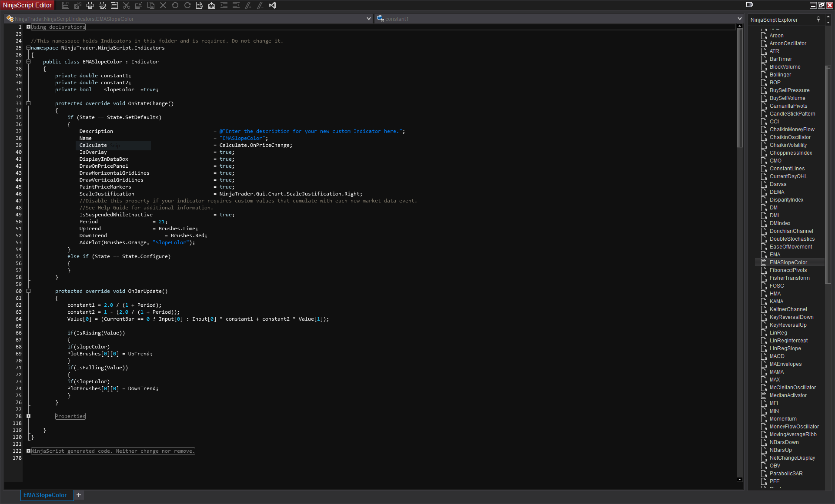Select MACD in NinjaScript Explorer
The height and width of the screenshot is (504, 835).
pos(777,356)
